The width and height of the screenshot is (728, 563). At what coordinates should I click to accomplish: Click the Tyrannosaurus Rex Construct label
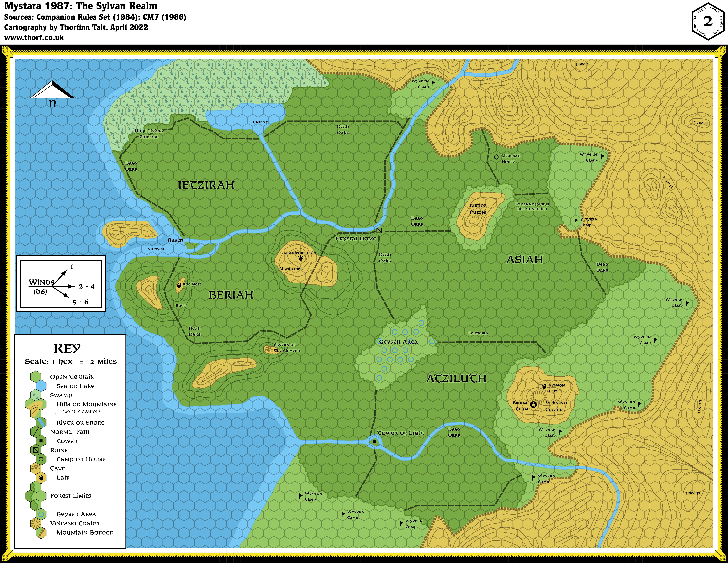pos(532,206)
